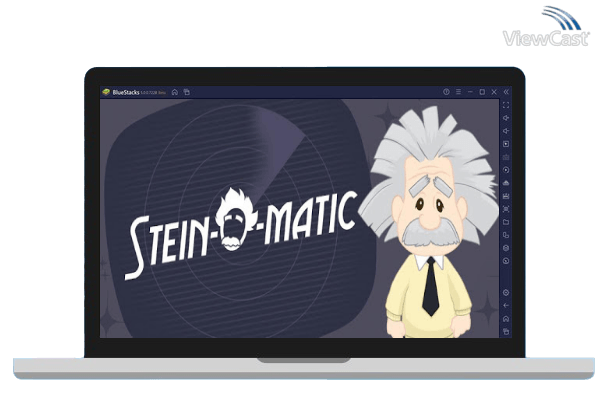Click the icon below the APK icon
Image resolution: width=602 pixels, height=414 pixels.
coord(506,196)
